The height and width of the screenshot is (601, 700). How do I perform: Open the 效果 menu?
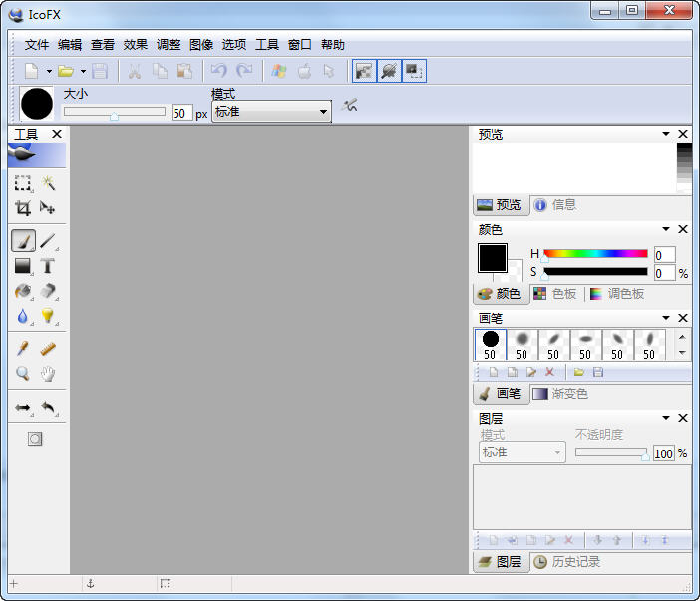[x=136, y=44]
